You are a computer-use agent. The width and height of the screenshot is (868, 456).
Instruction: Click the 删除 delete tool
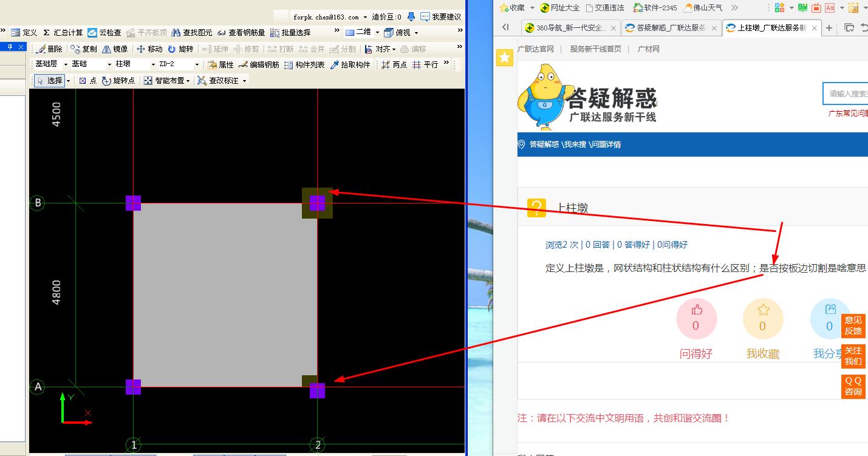(49, 49)
